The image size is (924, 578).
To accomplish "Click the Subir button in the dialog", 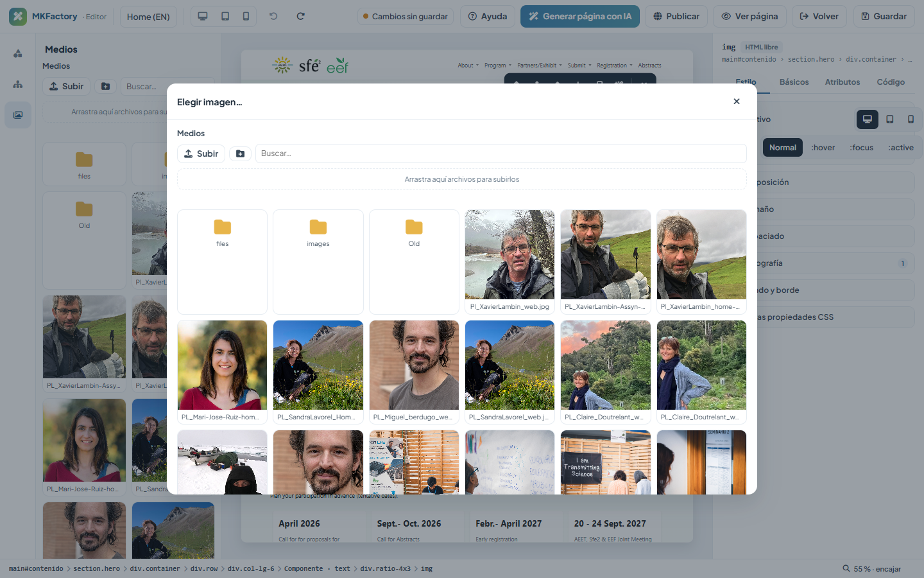I will [x=201, y=153].
